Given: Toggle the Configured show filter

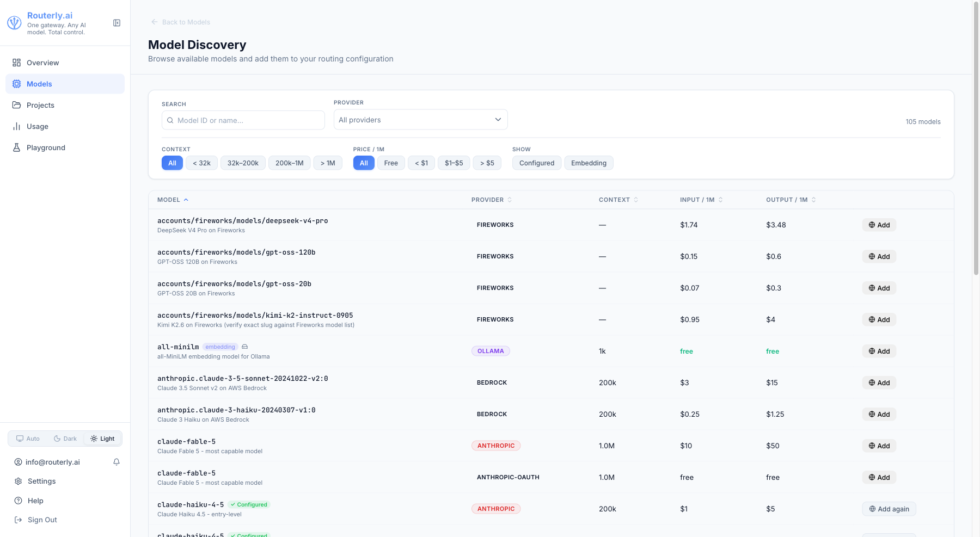Looking at the screenshot, I should pyautogui.click(x=537, y=163).
